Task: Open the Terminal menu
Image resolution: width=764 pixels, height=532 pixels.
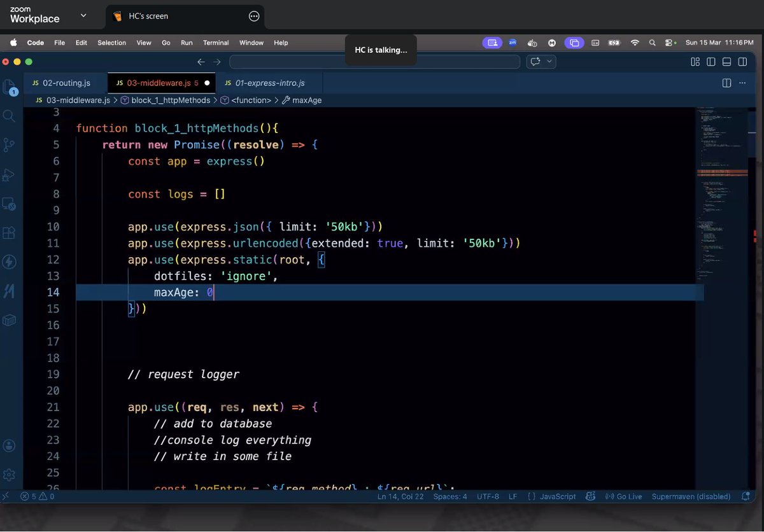Action: 215,43
